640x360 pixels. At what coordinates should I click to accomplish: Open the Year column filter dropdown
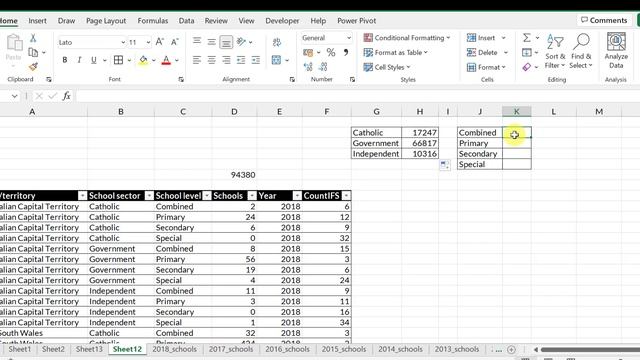click(297, 196)
